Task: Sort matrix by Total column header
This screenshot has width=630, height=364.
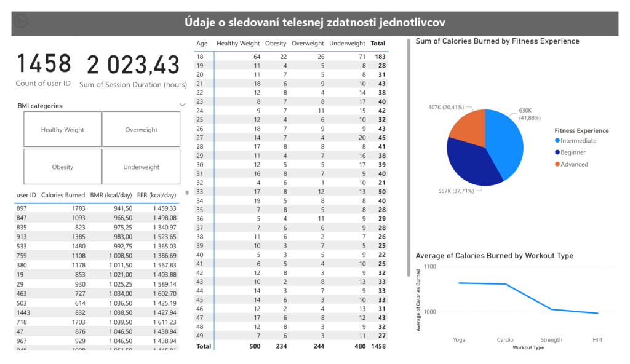Action: click(377, 44)
